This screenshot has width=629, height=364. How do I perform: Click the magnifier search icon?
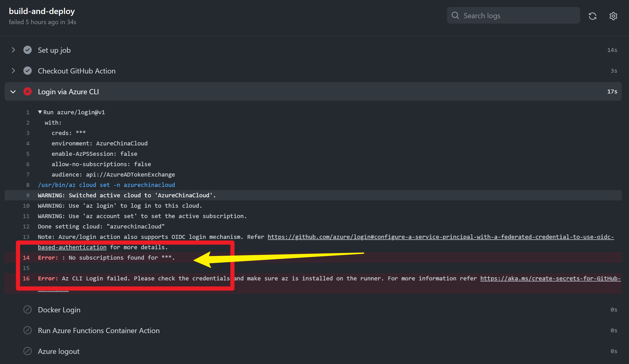(455, 16)
